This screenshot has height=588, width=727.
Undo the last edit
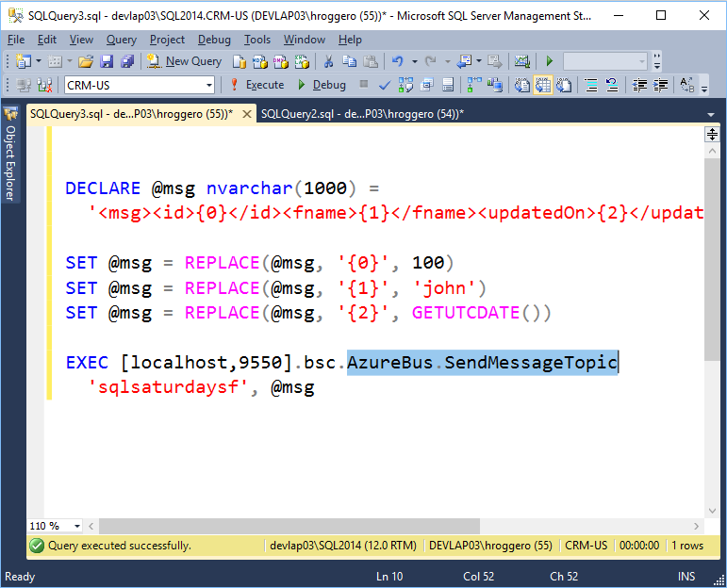tap(398, 61)
